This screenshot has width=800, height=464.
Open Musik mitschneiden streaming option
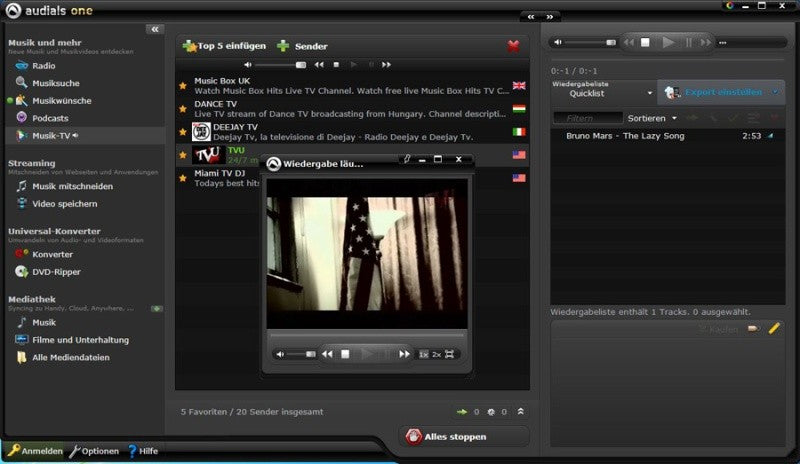(72, 186)
